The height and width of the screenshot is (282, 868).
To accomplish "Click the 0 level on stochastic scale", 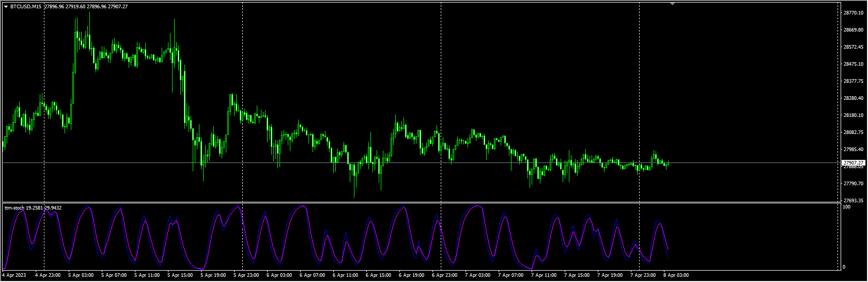I will pyautogui.click(x=844, y=267).
